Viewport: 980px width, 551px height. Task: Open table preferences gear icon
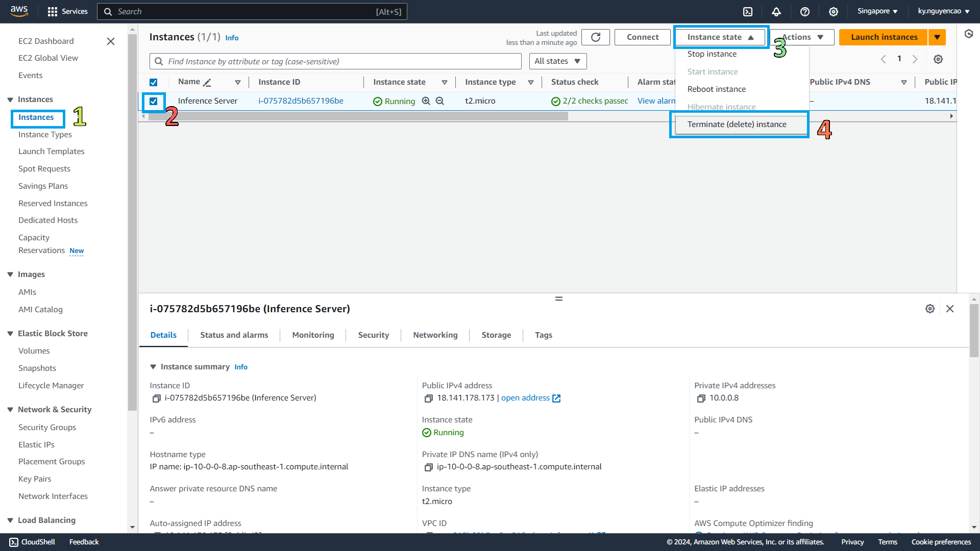click(x=938, y=59)
